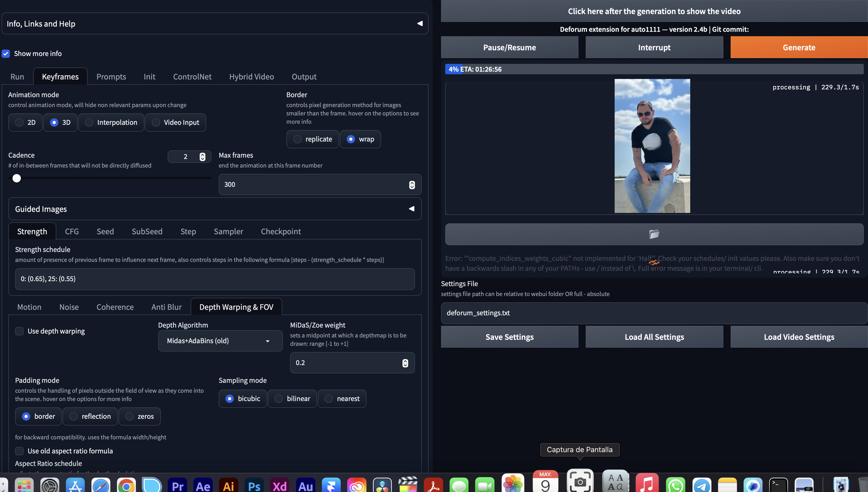Open Premiere Pro from dock
Image resolution: width=868 pixels, height=492 pixels.
[178, 485]
